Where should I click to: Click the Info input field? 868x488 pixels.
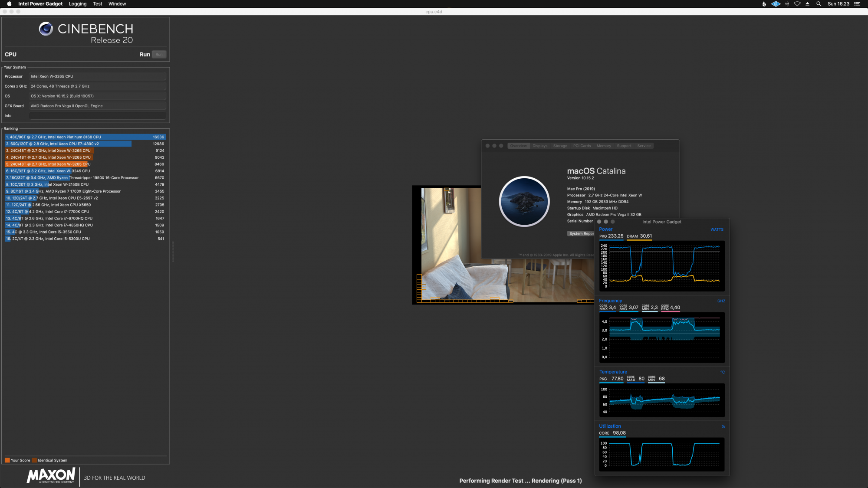click(x=98, y=116)
